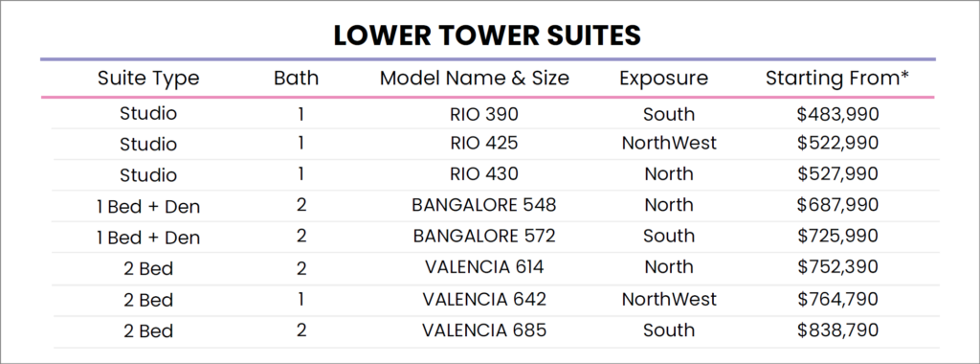The height and width of the screenshot is (364, 980).
Task: Click the Exposure column header
Action: coord(664,79)
